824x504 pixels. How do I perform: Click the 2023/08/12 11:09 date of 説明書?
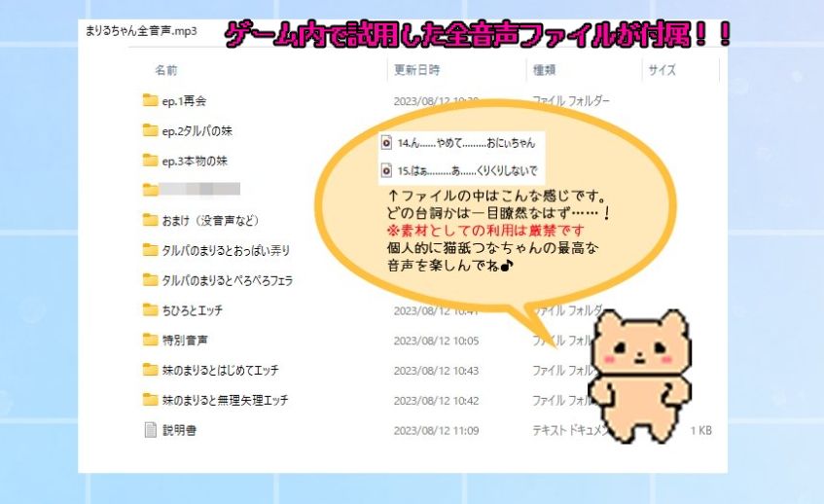point(436,431)
